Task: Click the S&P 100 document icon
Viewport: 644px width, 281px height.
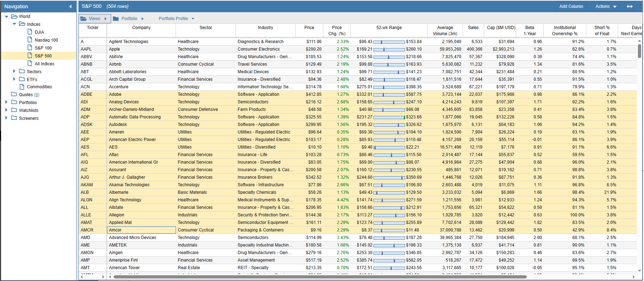Action: point(30,48)
